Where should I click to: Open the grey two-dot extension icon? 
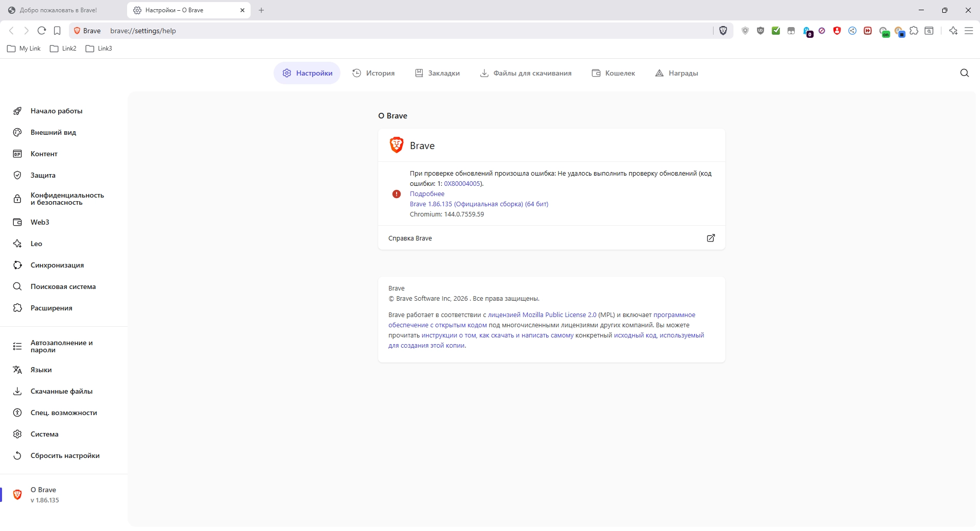point(791,31)
